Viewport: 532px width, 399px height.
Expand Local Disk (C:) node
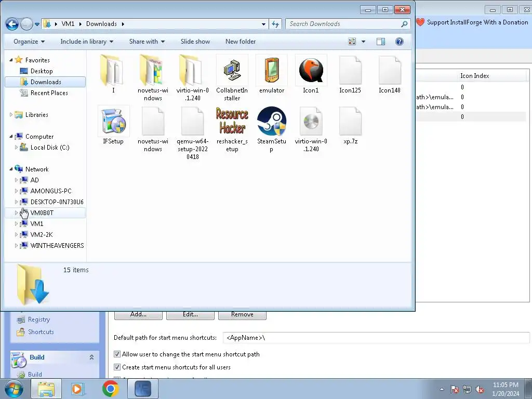pyautogui.click(x=16, y=147)
